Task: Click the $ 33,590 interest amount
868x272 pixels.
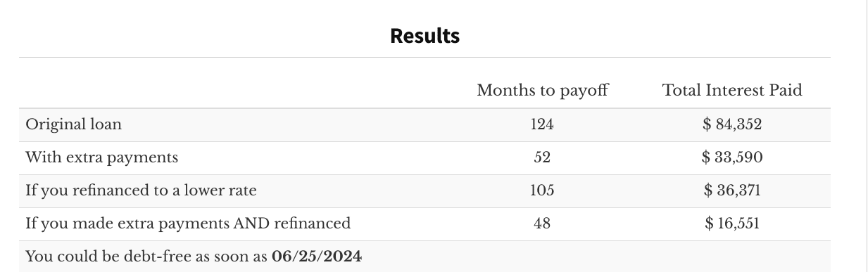Action: click(732, 157)
